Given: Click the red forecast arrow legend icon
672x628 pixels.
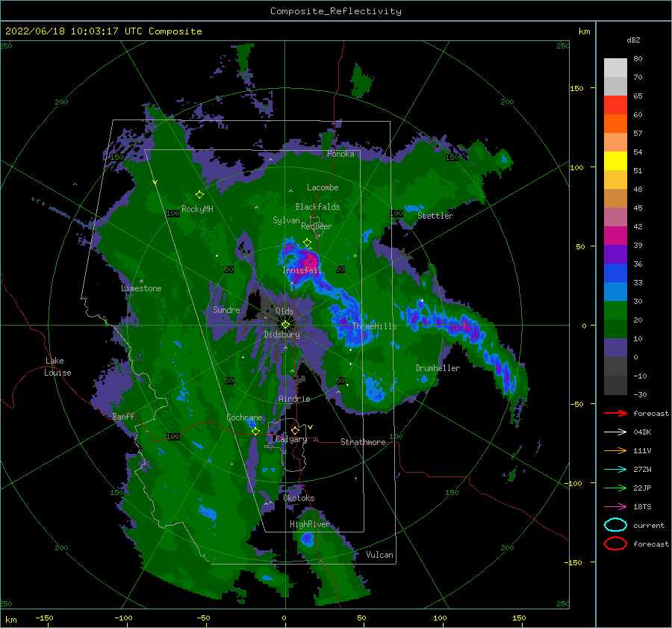Looking at the screenshot, I should [x=615, y=413].
